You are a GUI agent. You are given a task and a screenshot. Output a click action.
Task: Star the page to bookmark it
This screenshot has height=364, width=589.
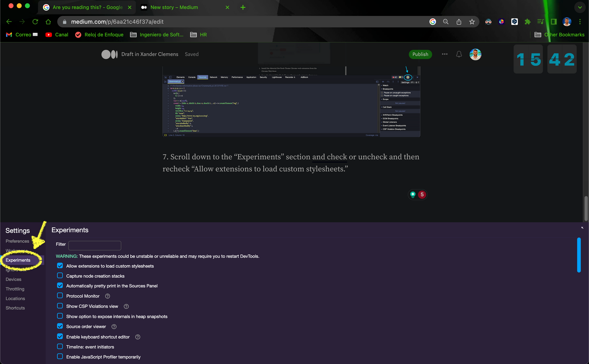point(472,22)
